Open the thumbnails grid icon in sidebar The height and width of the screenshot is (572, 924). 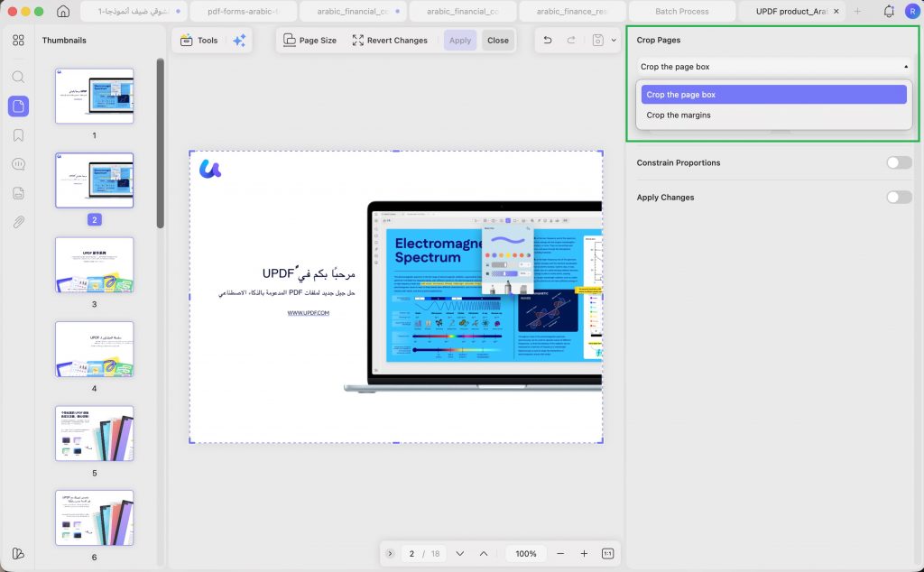(18, 40)
